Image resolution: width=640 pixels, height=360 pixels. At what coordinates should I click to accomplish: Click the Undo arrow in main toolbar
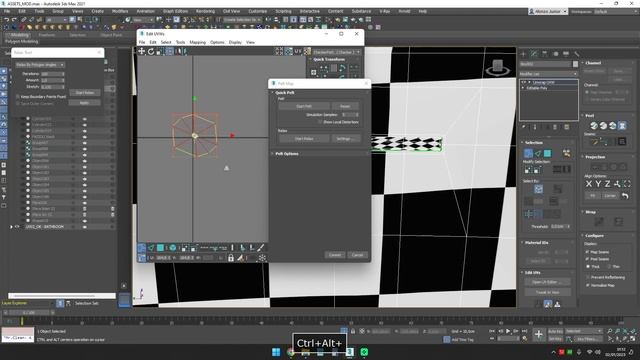(x=6, y=19)
